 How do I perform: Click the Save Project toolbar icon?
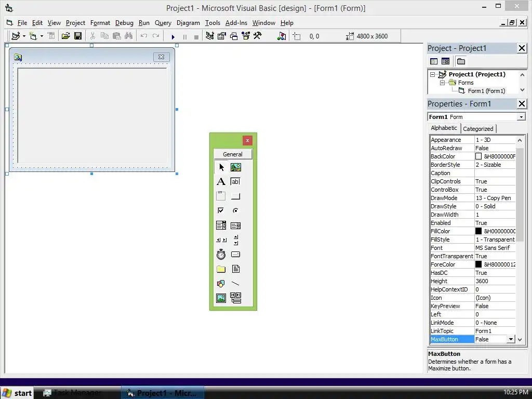[x=78, y=36]
